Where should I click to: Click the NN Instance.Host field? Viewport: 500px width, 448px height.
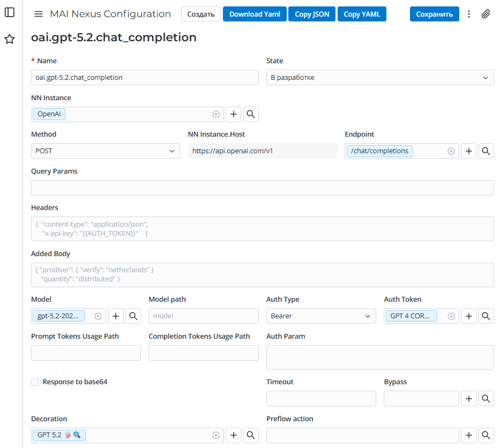tap(263, 151)
